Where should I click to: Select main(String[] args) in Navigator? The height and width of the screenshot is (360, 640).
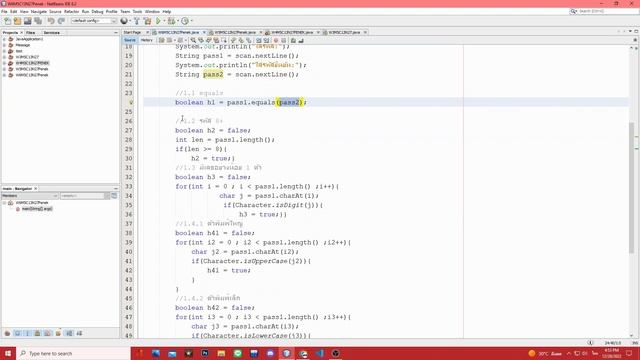point(37,209)
